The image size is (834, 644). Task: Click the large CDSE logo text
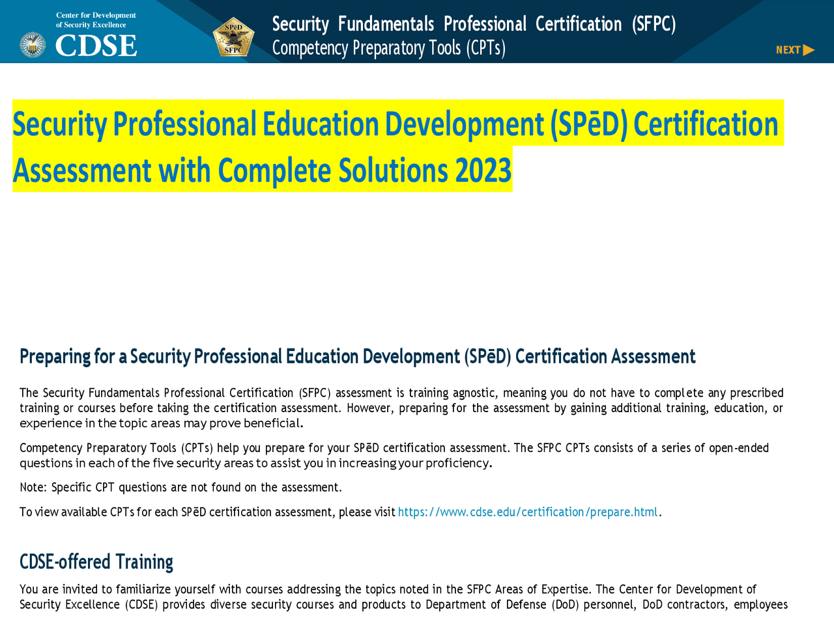(96, 46)
